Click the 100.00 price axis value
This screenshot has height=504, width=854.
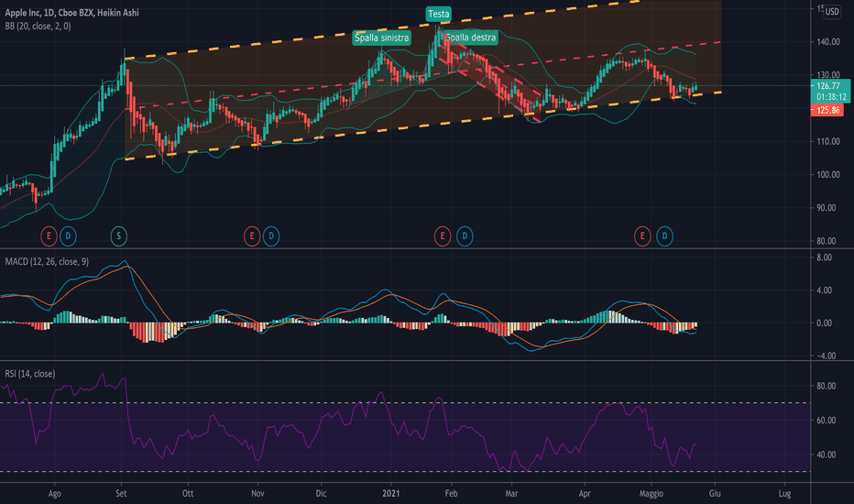tap(828, 174)
